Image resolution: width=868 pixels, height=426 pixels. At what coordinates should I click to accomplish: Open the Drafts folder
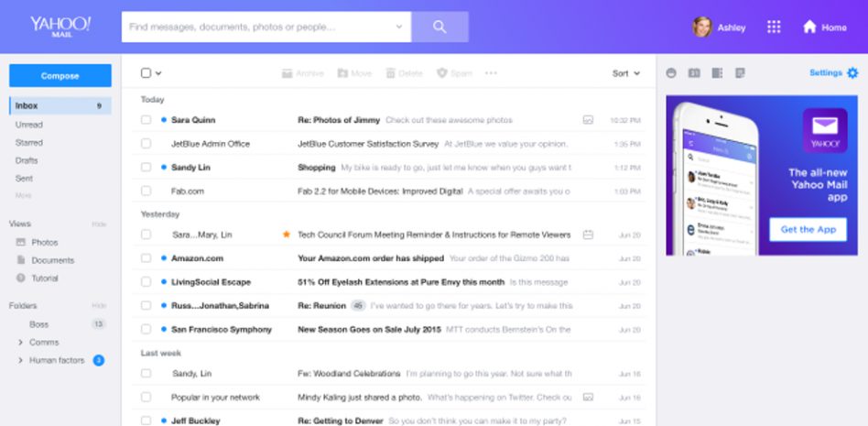click(27, 160)
